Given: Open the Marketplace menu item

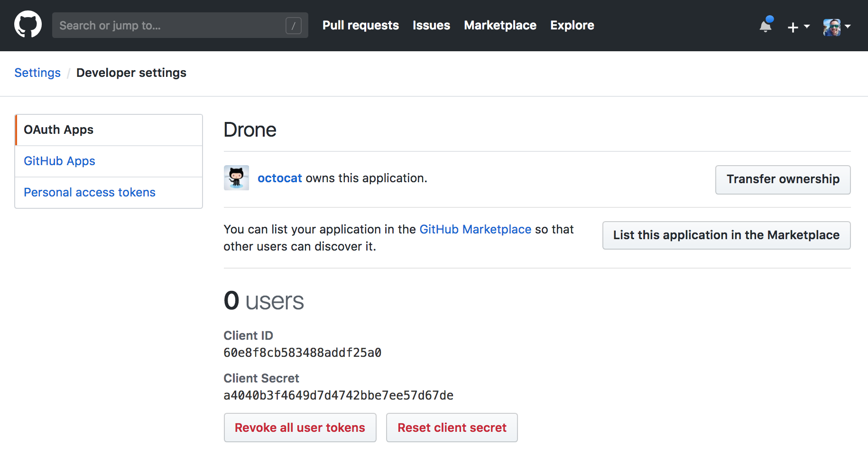Looking at the screenshot, I should point(500,25).
